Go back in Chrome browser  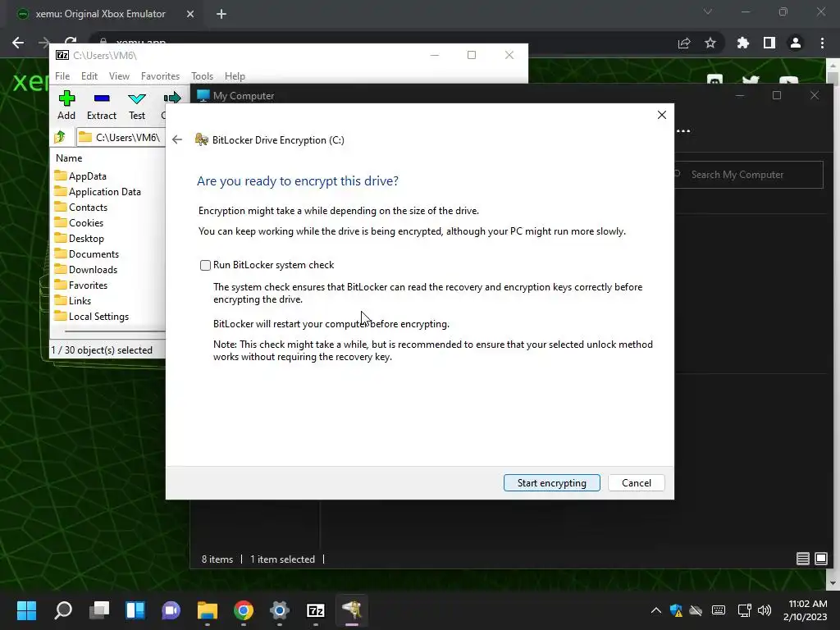18,43
